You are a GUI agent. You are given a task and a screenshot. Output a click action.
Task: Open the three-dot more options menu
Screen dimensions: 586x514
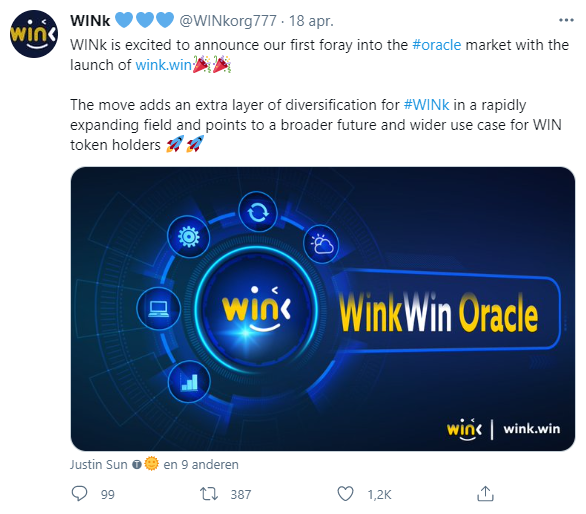[566, 20]
